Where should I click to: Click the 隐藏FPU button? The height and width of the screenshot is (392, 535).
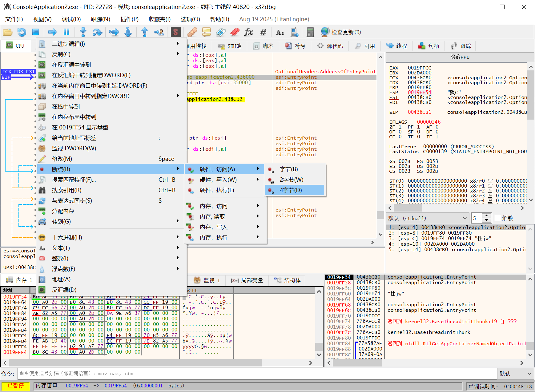point(460,57)
